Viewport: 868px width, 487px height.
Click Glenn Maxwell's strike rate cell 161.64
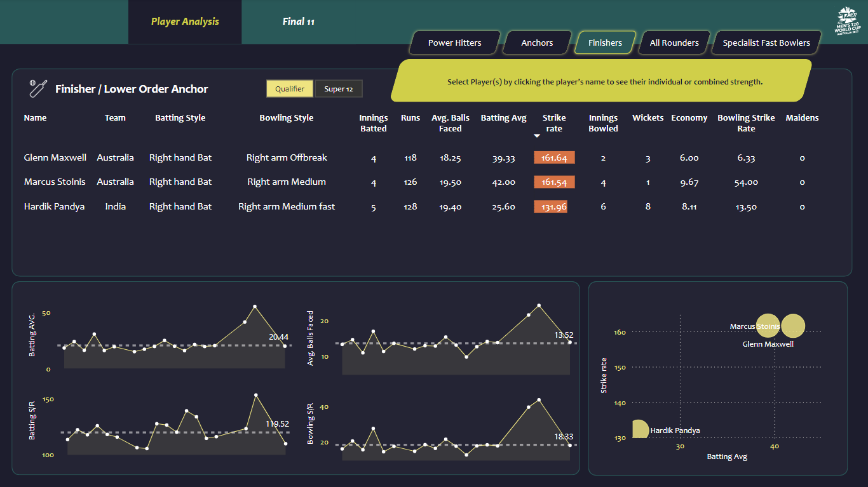click(x=555, y=158)
